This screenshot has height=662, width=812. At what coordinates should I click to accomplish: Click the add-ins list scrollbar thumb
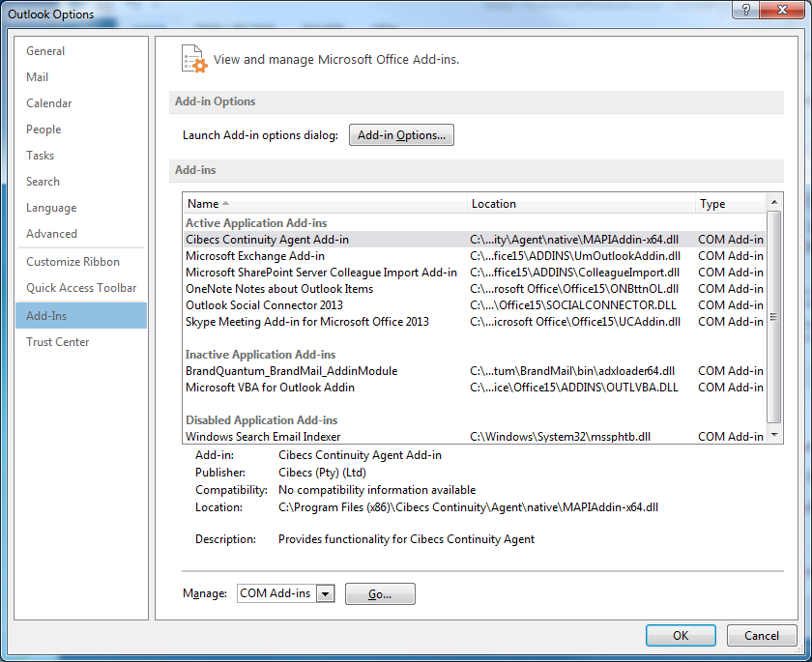tap(774, 317)
